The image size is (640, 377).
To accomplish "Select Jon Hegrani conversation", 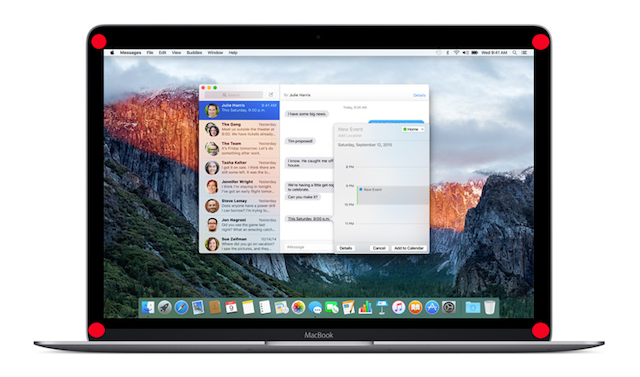I will 240,225.
